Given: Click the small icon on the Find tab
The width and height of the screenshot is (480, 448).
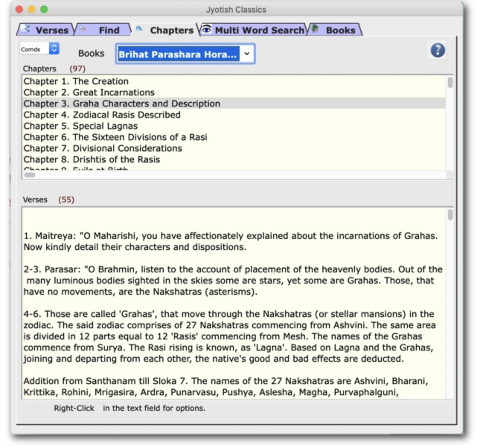Looking at the screenshot, I should (x=82, y=29).
